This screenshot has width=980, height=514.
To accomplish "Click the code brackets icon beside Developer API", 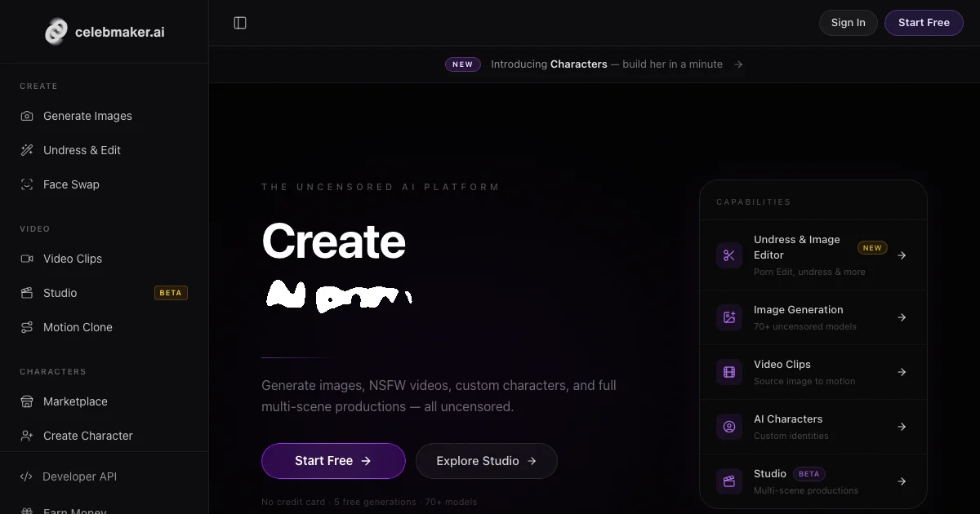I will pyautogui.click(x=26, y=476).
